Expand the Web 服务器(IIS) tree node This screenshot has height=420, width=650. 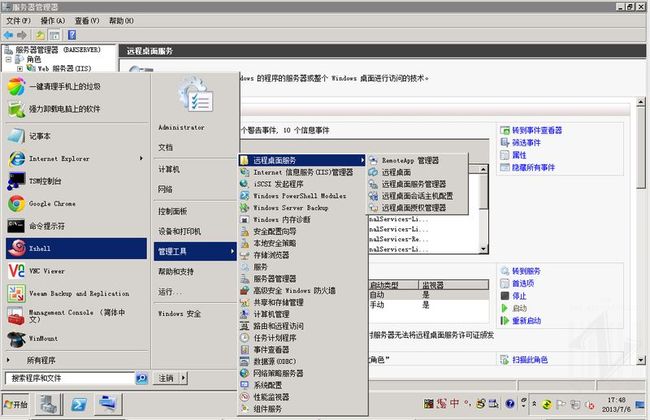(x=19, y=68)
